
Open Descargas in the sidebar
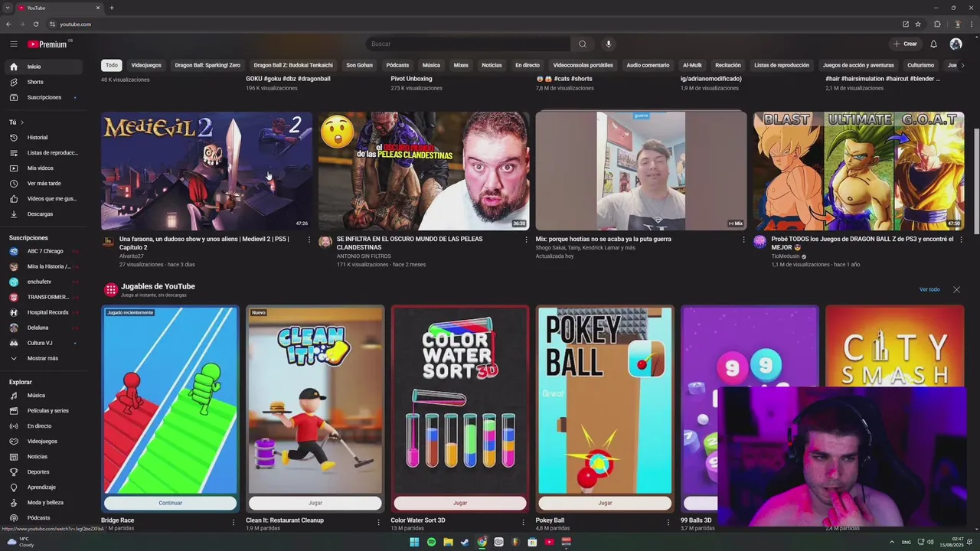(x=44, y=214)
